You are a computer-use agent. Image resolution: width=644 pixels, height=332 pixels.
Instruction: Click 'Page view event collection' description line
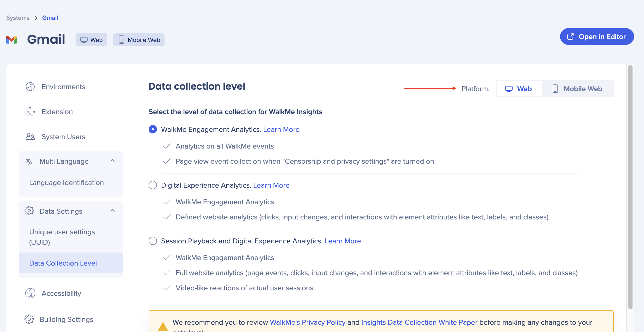pyautogui.click(x=306, y=161)
